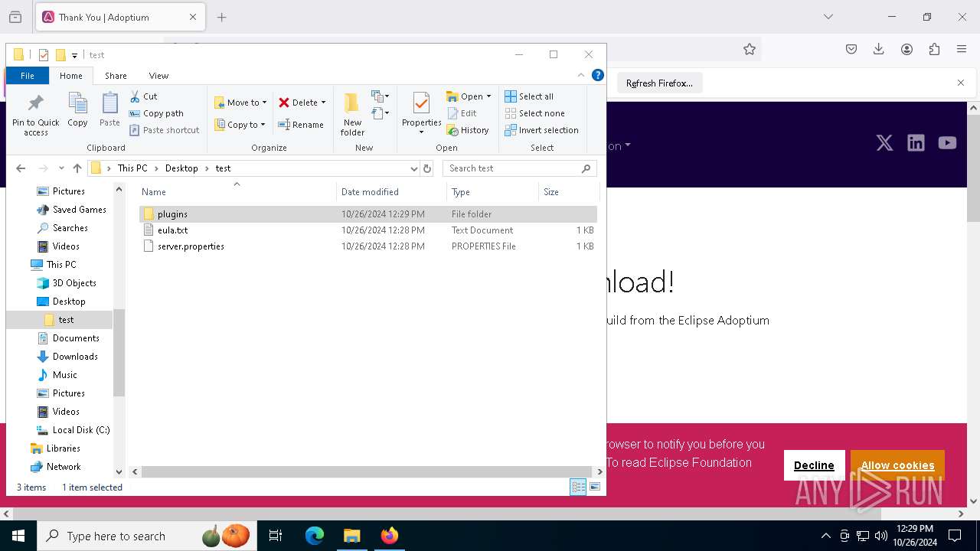Go up one folder level
The height and width of the screenshot is (551, 980).
(77, 168)
